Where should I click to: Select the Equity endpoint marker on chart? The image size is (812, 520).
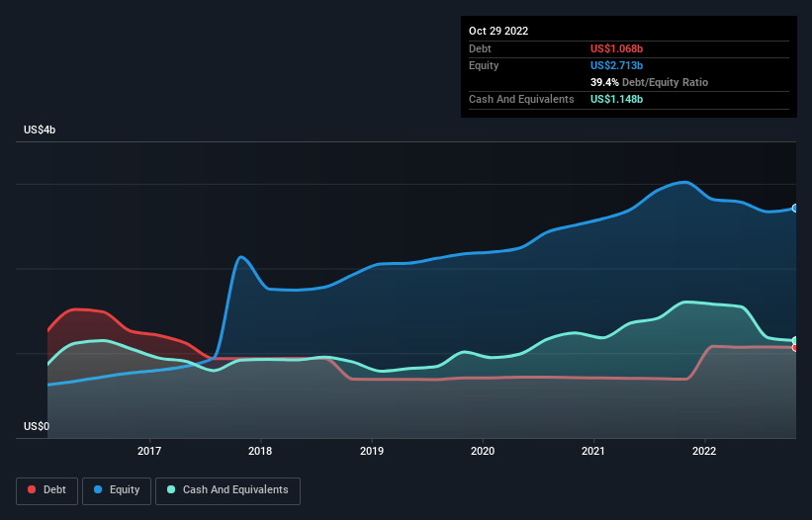coord(795,208)
